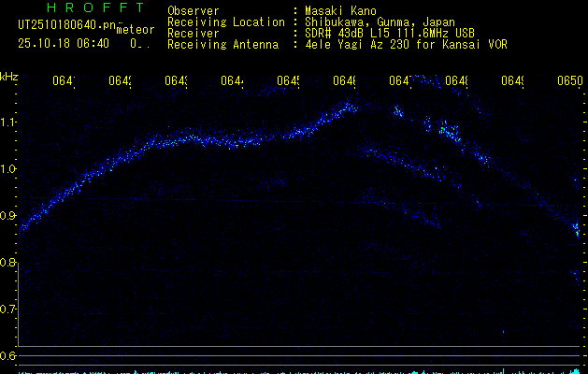
Task: Click the SDR# 43dB L15 111.6MHz USB text
Action: click(x=390, y=34)
